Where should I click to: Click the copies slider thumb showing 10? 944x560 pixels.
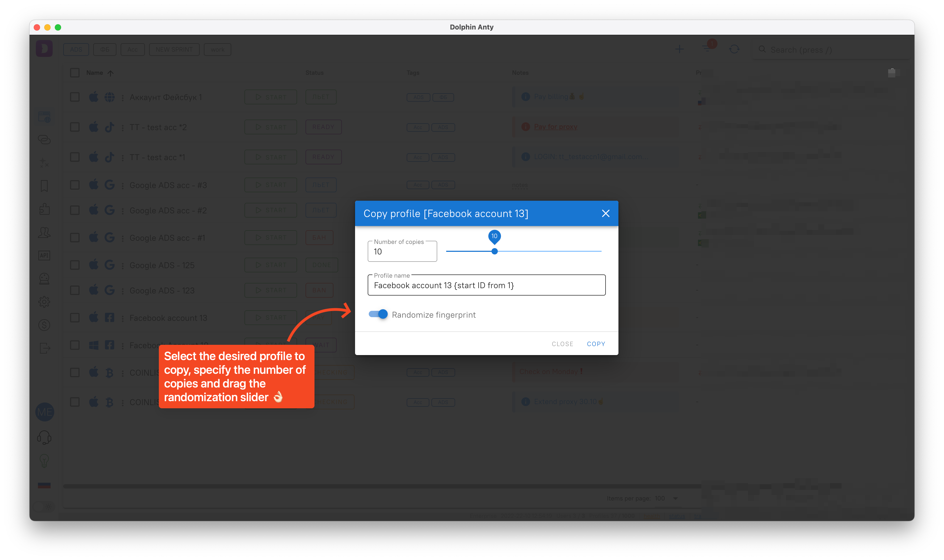[494, 251]
